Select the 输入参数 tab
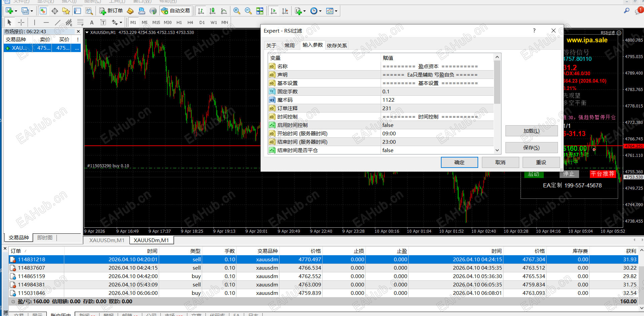 313,45
